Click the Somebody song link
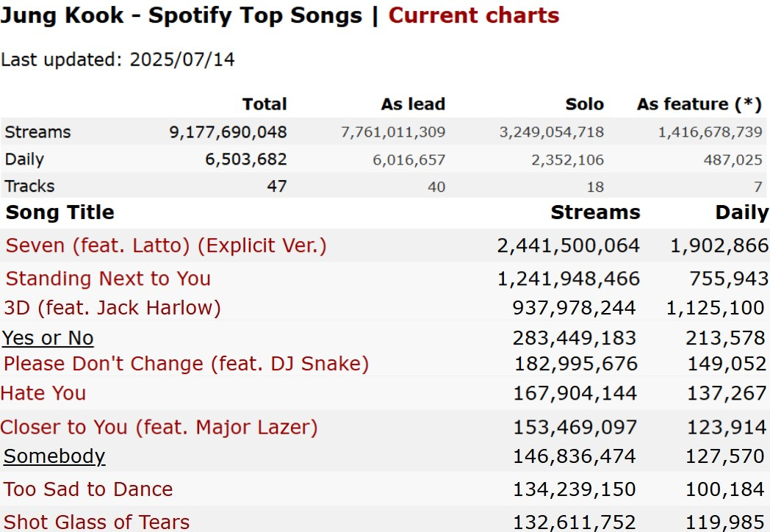 (x=54, y=456)
